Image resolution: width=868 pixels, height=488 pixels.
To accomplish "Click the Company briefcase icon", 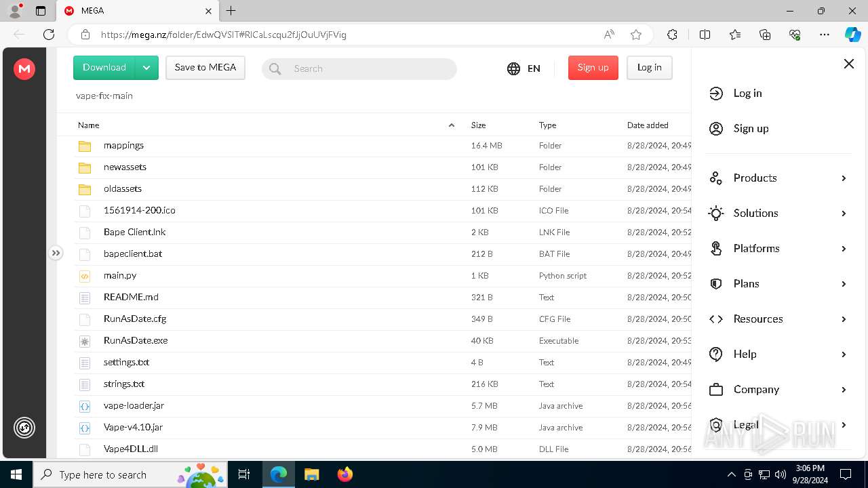I will (x=716, y=390).
